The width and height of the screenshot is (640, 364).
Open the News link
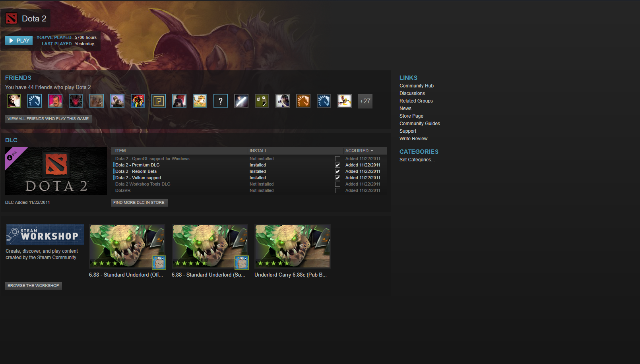pos(405,108)
